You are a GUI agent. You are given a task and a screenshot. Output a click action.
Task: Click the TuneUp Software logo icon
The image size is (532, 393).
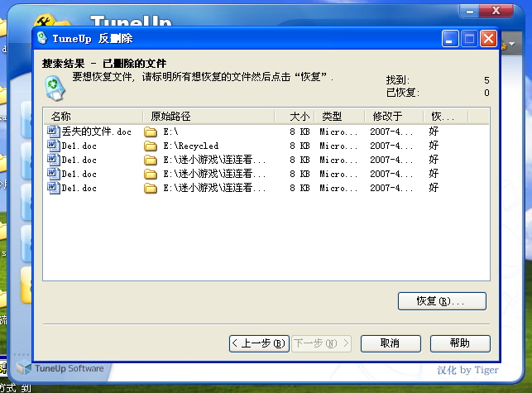24,368
